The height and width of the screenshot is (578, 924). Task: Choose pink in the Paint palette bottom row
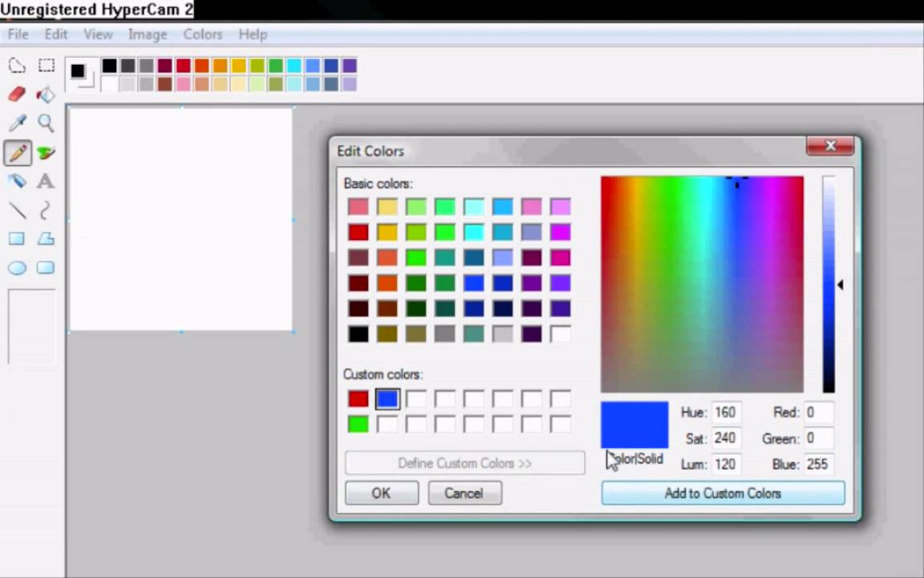coord(183,83)
